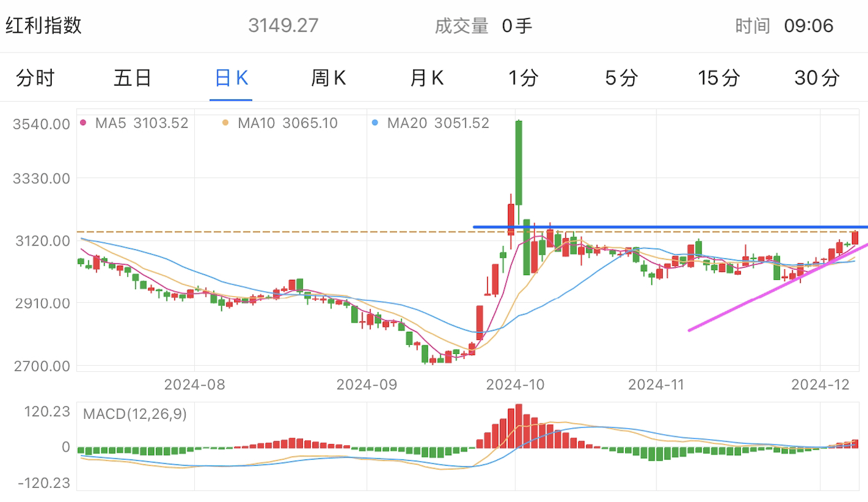Click the 2910.00 price axis label
The height and width of the screenshot is (502, 868).
pyautogui.click(x=41, y=303)
